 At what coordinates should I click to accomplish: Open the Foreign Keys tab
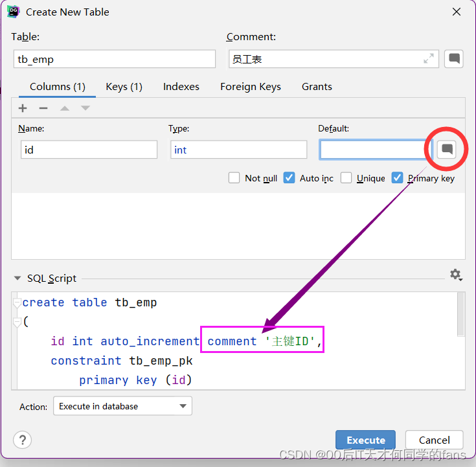251,87
